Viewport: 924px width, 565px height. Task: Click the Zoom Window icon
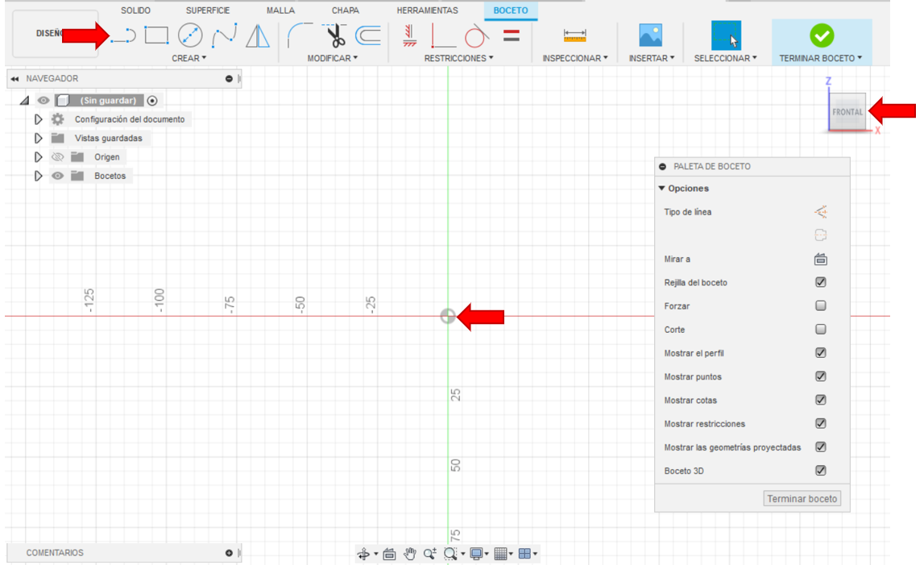pyautogui.click(x=450, y=553)
